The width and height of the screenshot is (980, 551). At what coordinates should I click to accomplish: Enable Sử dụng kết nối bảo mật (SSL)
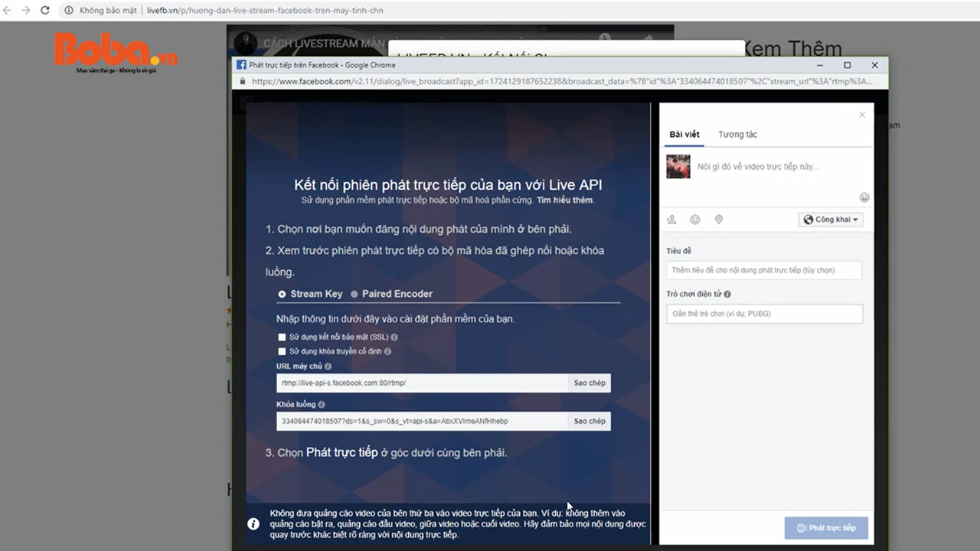(282, 337)
